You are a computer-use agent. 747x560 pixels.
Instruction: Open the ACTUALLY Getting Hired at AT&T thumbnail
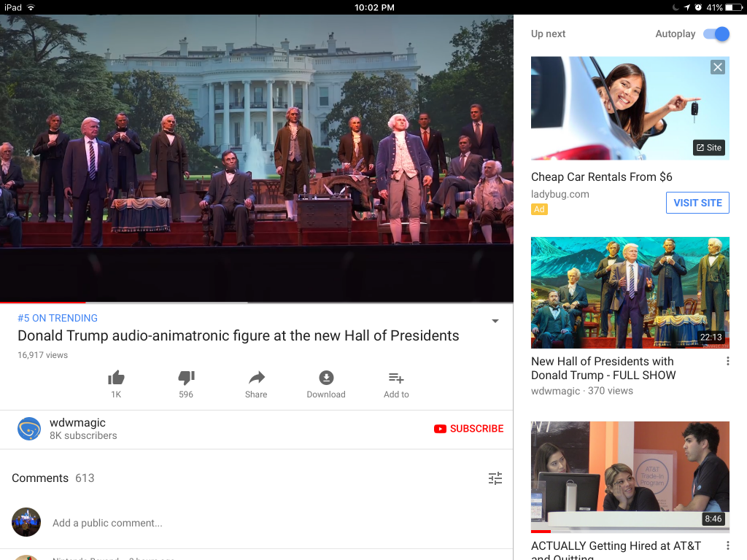pyautogui.click(x=630, y=477)
